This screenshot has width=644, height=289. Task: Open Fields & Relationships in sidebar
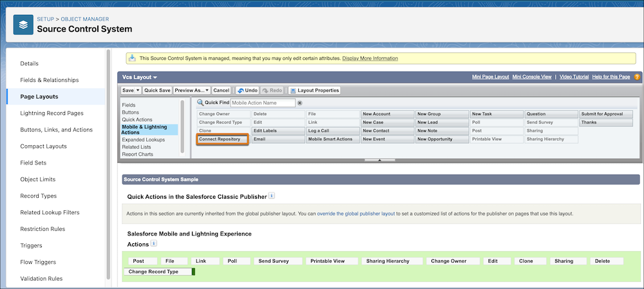(x=50, y=80)
